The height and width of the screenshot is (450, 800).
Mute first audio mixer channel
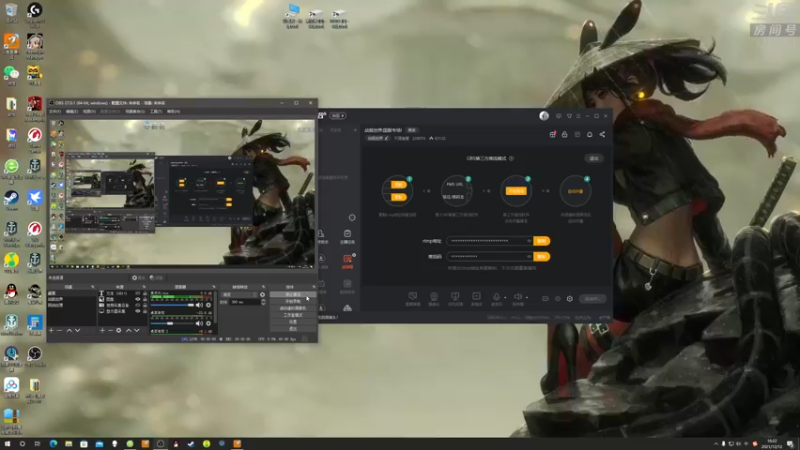[x=199, y=305]
